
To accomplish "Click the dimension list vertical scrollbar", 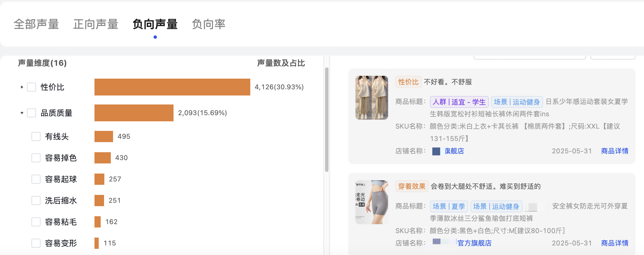I will tap(327, 120).
